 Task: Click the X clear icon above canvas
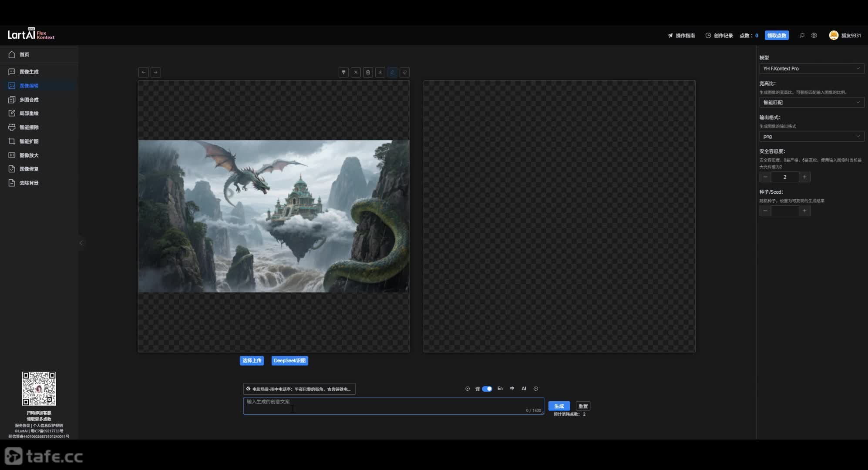356,72
